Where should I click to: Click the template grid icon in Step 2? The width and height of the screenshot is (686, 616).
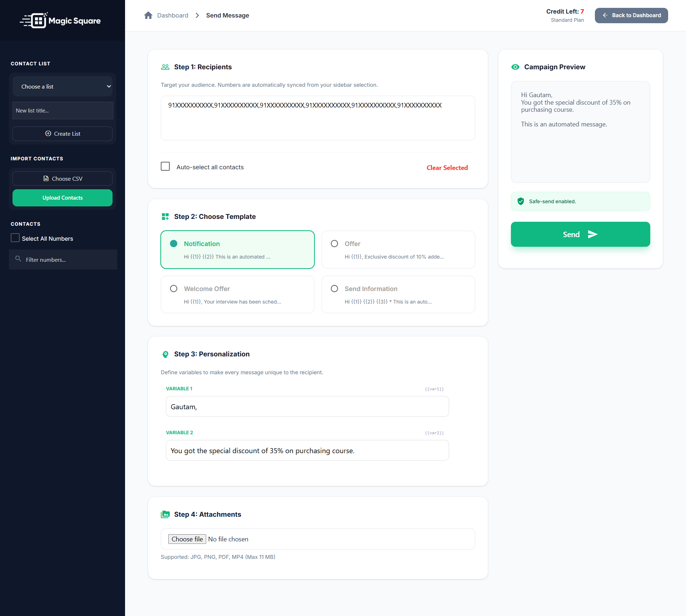tap(165, 216)
